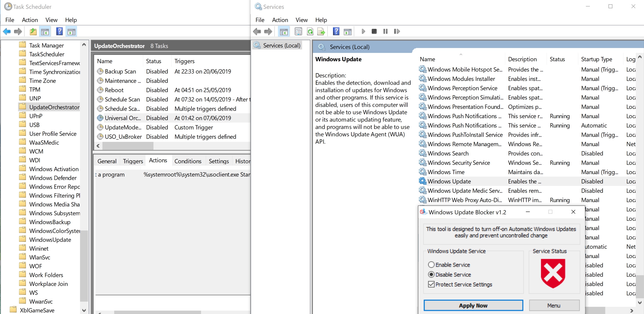Switch to General tab in task details
The height and width of the screenshot is (314, 644).
[107, 161]
